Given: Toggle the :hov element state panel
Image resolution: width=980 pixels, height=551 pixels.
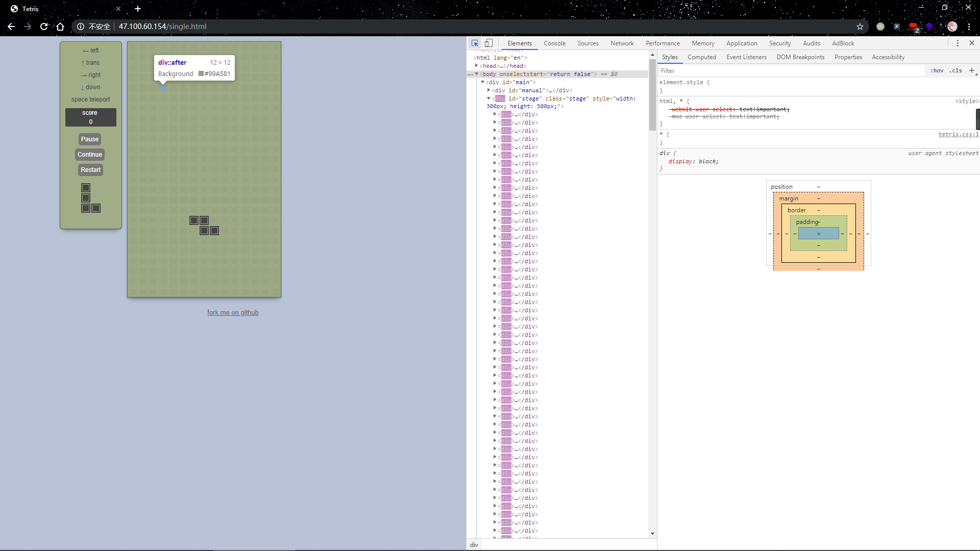Looking at the screenshot, I should (937, 71).
